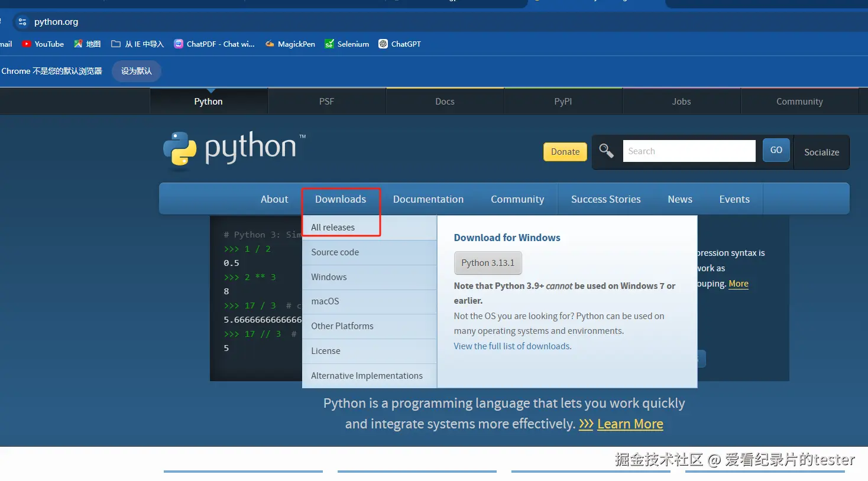This screenshot has width=868, height=481.
Task: Click the python.org address bar
Action: pos(56,22)
